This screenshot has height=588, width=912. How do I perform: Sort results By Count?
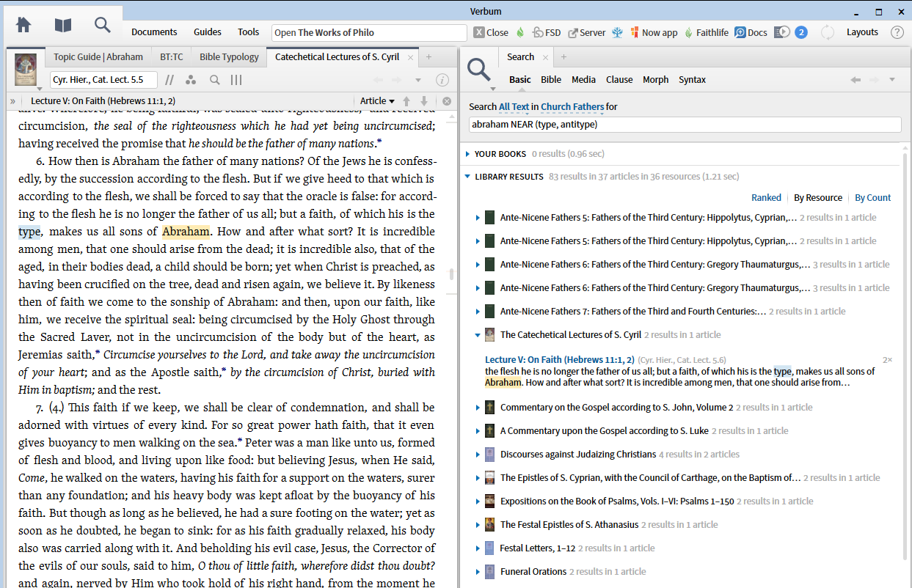872,198
